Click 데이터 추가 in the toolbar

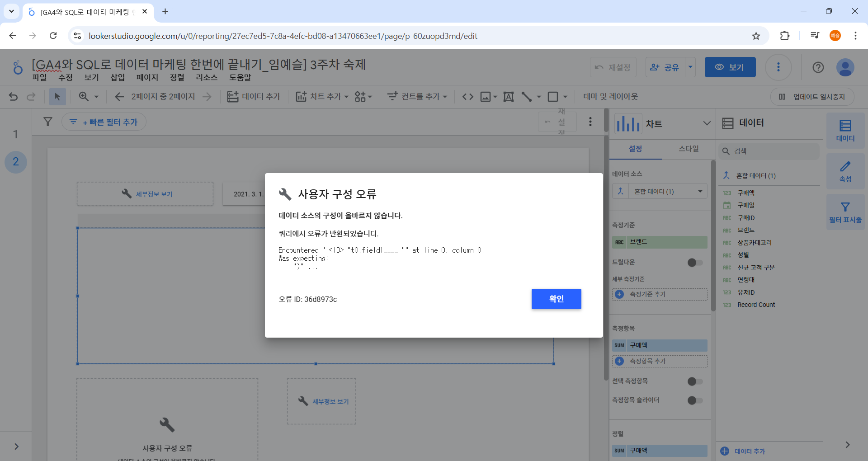(x=254, y=96)
